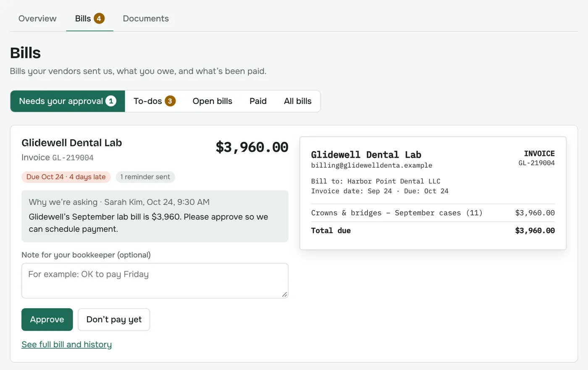Viewport: 588px width, 370px height.
Task: Click the Glidewell Dental Lab vendor name heading
Action: pos(72,143)
